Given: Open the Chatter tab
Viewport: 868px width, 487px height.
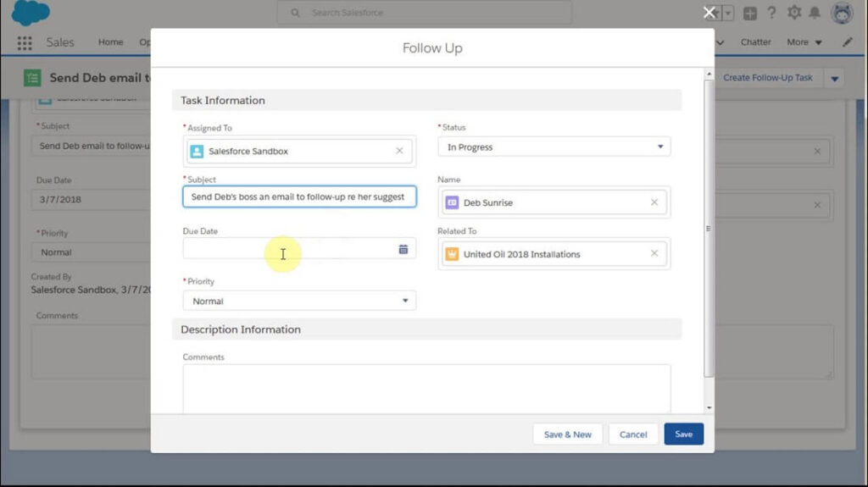Looking at the screenshot, I should click(x=755, y=42).
